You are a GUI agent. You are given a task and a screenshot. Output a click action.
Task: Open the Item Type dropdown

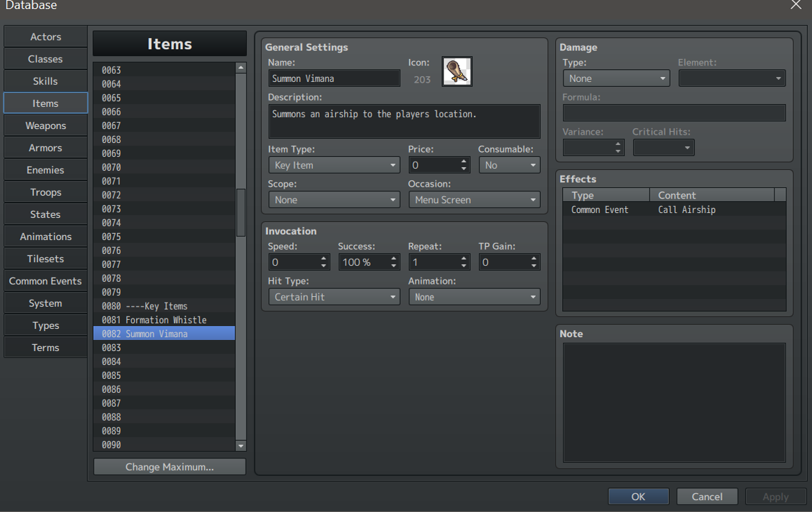[x=334, y=165]
